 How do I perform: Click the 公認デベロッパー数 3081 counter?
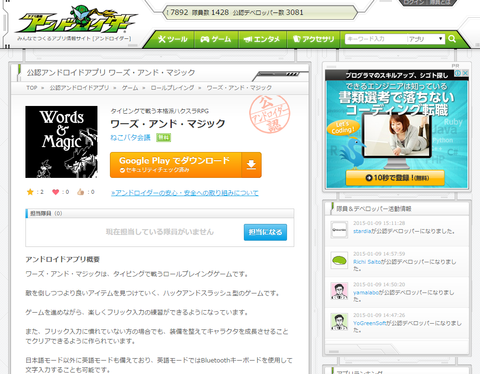click(268, 13)
